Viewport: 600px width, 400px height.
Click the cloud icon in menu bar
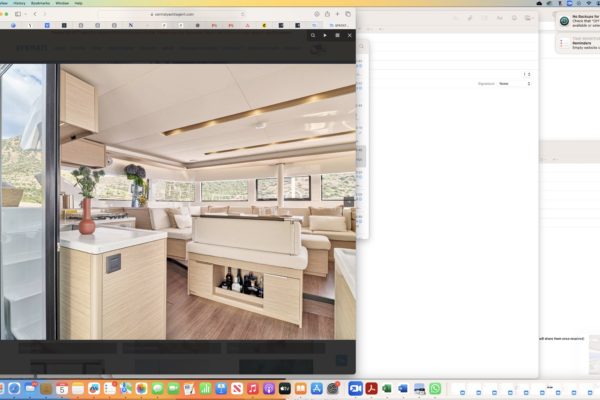coord(539,3)
